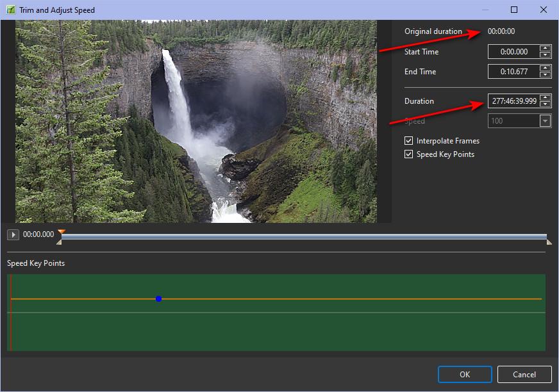This screenshot has width=559, height=392.
Task: Toggle the Interpolate Frames checkbox
Action: click(x=409, y=141)
